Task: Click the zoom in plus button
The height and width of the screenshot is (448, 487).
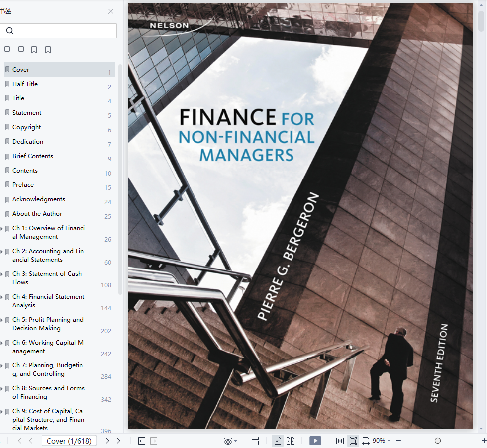Action: click(484, 441)
